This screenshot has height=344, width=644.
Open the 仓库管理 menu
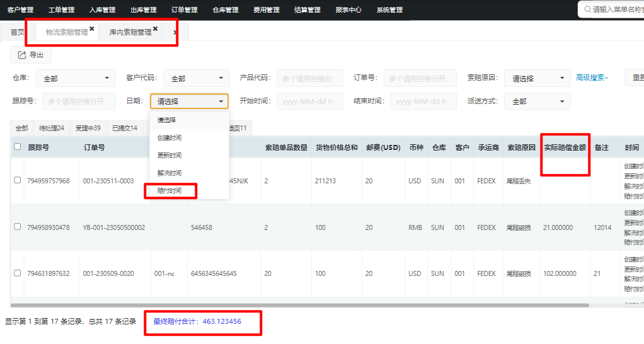[x=226, y=9]
